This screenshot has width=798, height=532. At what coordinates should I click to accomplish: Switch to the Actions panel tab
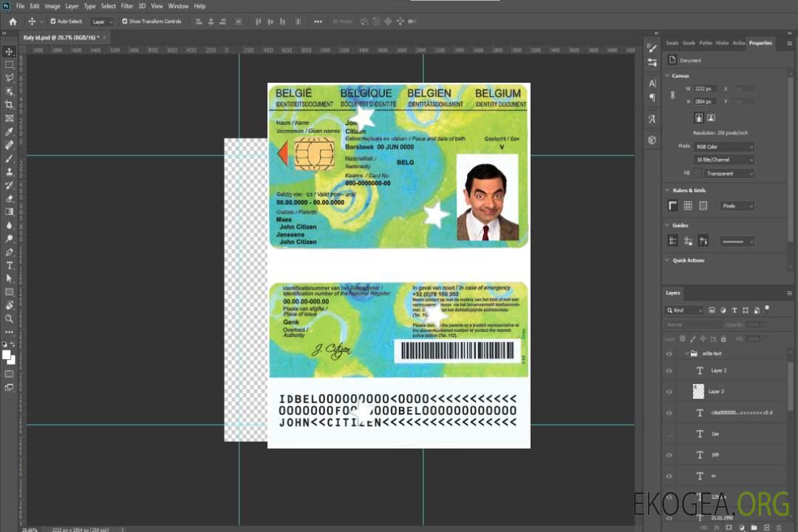pos(738,44)
